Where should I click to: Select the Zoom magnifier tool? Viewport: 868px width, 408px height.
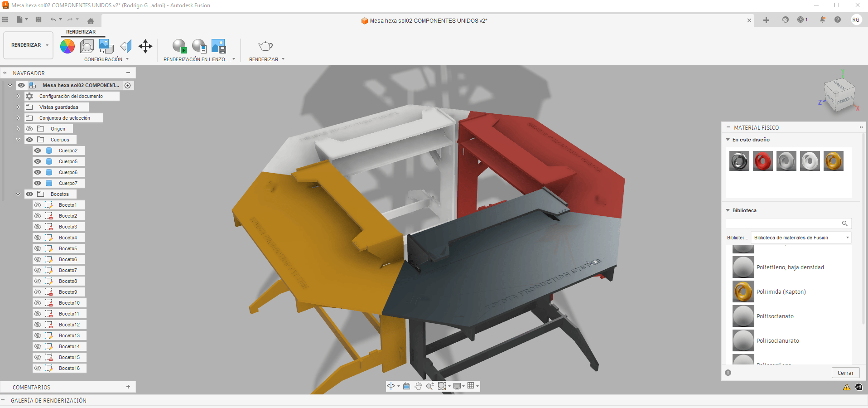point(430,386)
